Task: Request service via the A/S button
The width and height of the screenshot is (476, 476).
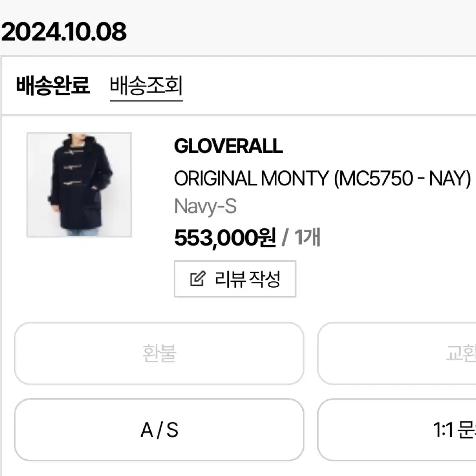Action: [159, 430]
